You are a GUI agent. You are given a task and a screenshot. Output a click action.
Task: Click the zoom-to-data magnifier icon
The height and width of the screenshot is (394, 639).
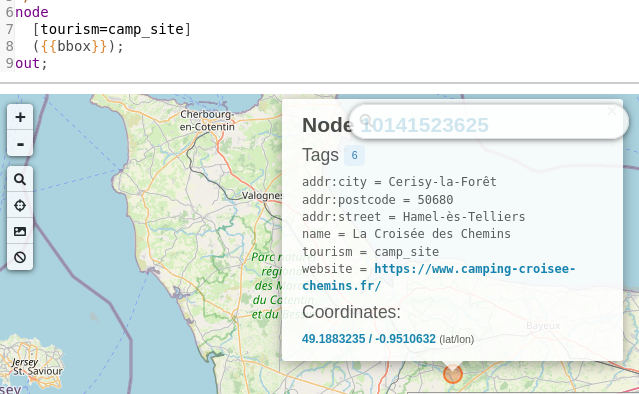[20, 179]
